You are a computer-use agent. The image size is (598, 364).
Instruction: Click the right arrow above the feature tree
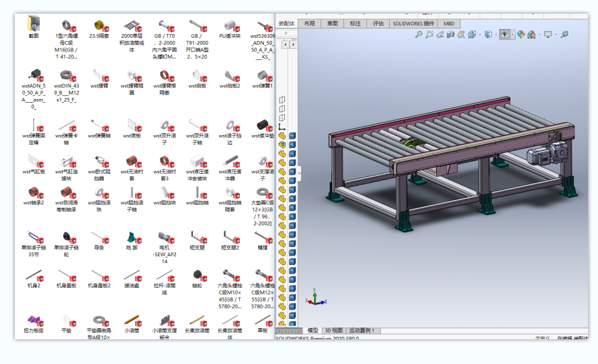click(x=293, y=45)
